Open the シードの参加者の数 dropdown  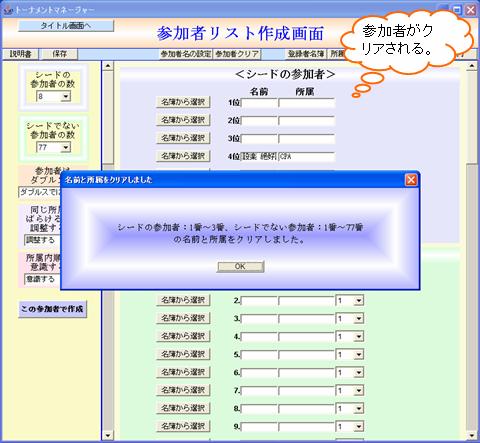66,97
